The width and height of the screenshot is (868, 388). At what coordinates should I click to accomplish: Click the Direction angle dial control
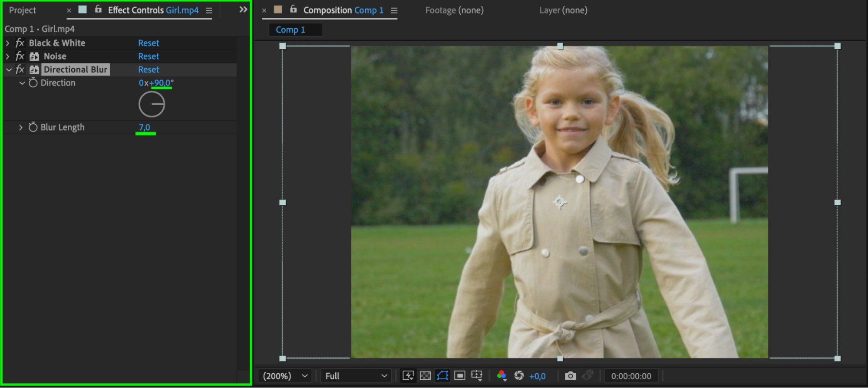[152, 104]
